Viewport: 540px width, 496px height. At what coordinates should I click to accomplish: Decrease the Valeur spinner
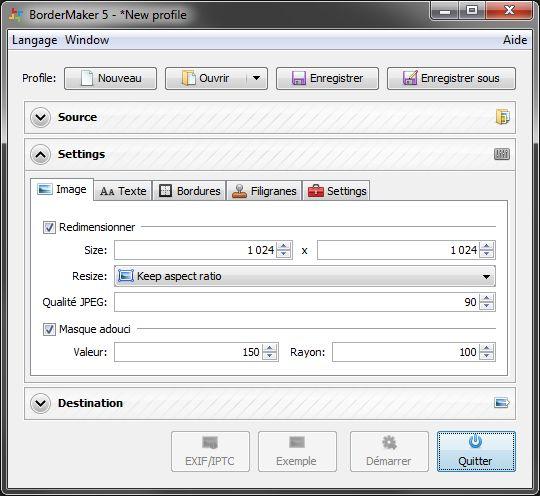coord(270,355)
